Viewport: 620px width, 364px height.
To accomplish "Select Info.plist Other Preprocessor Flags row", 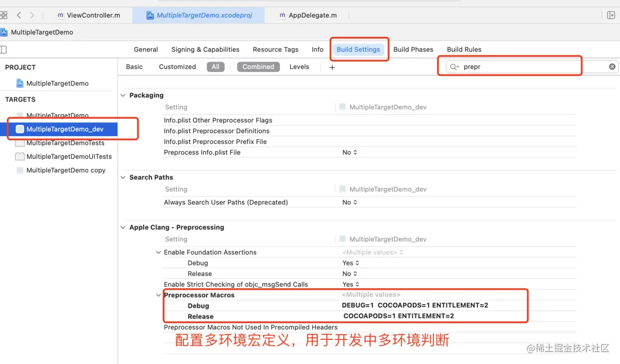I will tap(369, 120).
